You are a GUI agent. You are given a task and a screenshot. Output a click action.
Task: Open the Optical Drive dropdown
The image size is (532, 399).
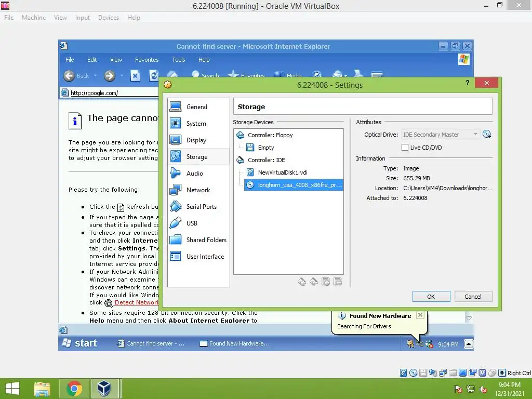[441, 135]
